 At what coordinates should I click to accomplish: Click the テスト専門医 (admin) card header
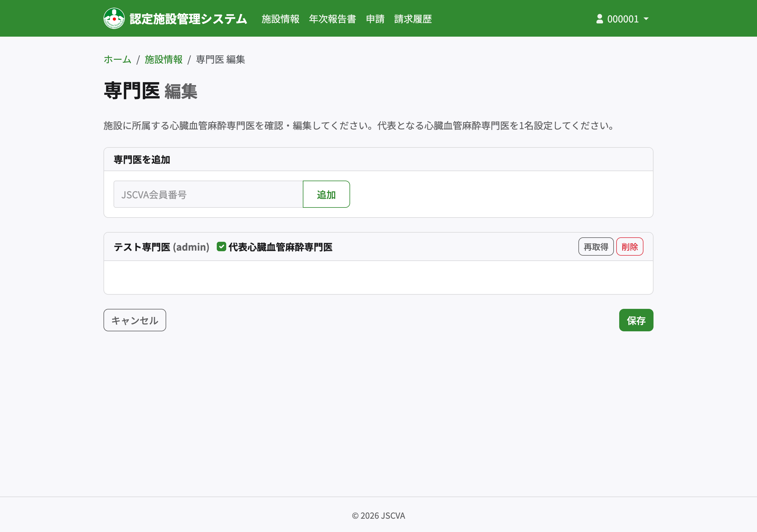(x=161, y=247)
